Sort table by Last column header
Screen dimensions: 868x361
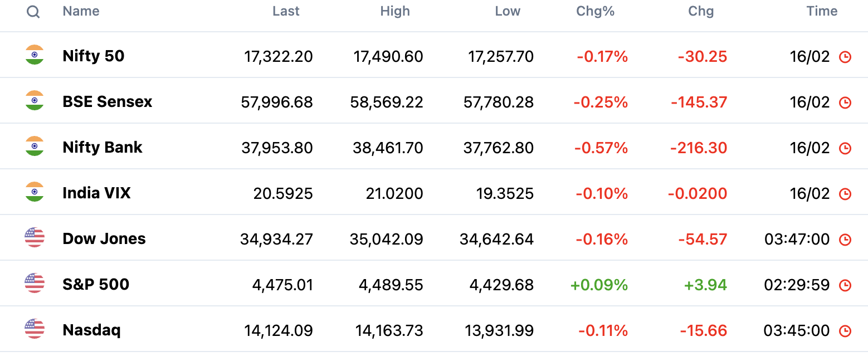pos(286,11)
